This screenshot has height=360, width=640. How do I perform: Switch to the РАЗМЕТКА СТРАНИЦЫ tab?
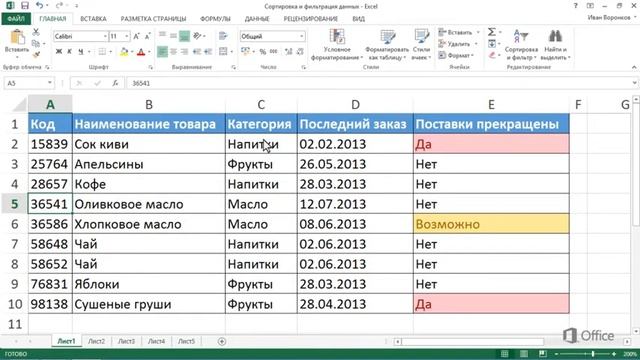(153, 19)
